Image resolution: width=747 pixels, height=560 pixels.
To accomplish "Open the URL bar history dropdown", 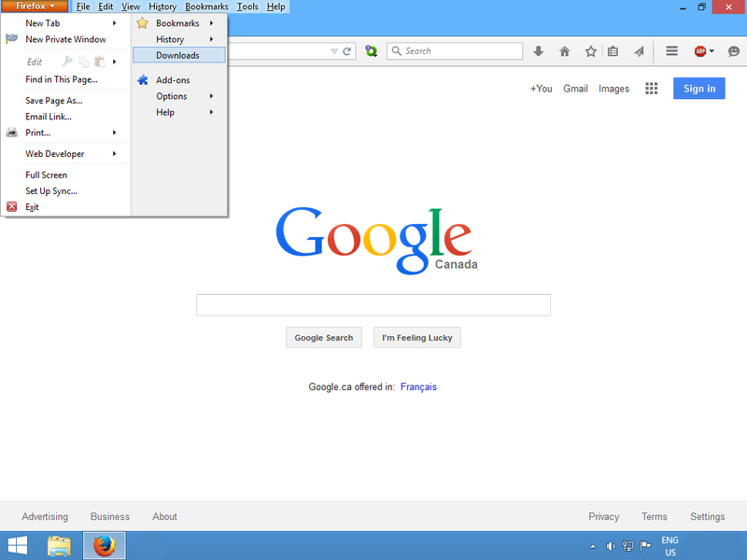I will [x=334, y=51].
